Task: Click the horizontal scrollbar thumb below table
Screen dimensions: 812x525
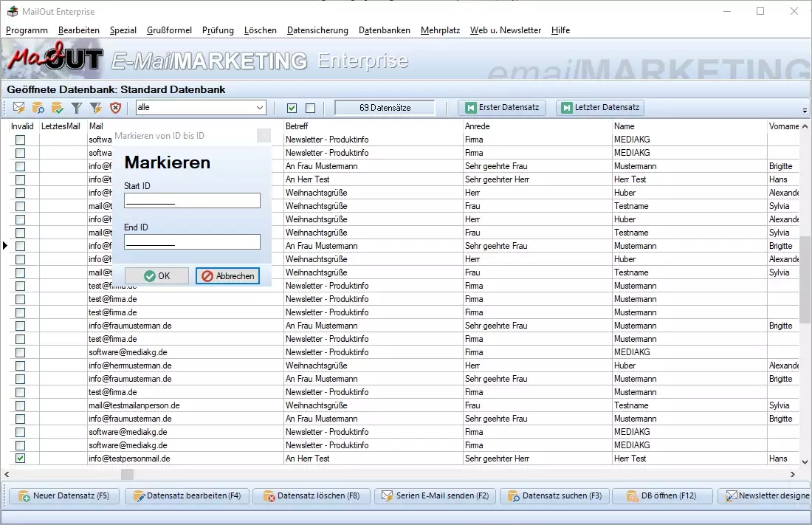Action: pos(127,474)
